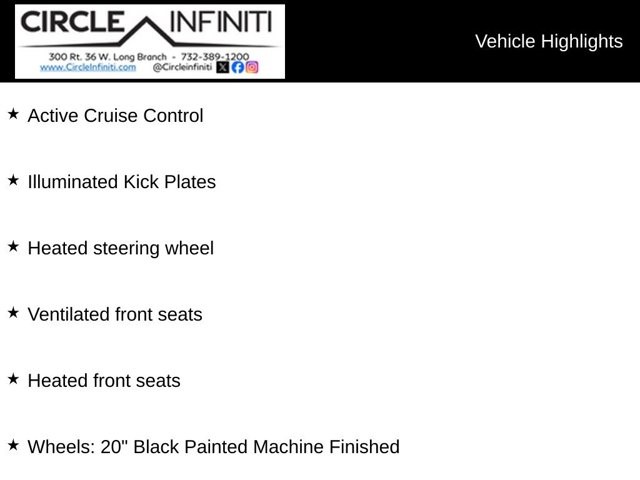Screen dimensions: 640x480
Task: Click star next to Heated steering wheel
Action: click(x=13, y=246)
